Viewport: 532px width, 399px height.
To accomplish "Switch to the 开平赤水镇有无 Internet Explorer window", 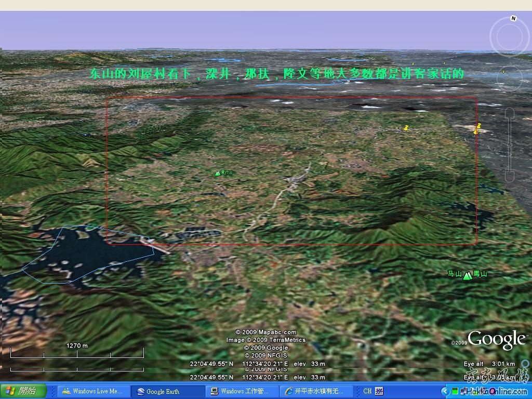I will 316,392.
